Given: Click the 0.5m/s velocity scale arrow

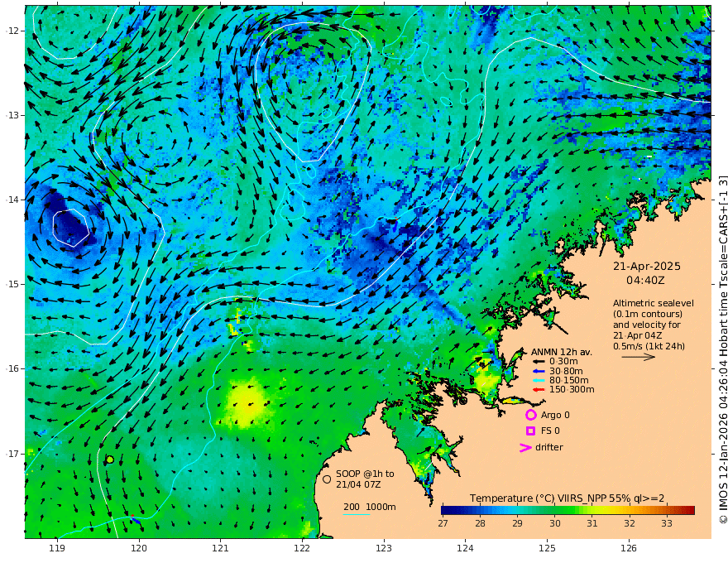Looking at the screenshot, I should [639, 357].
